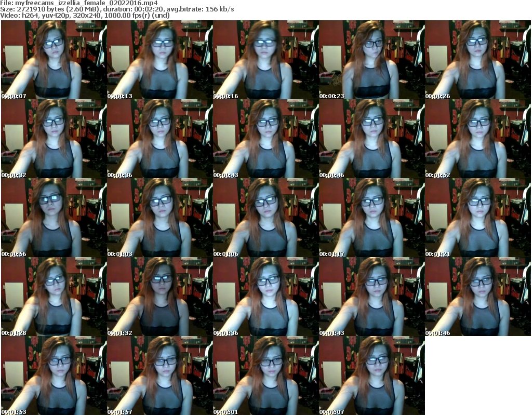Open the frame thumbnail labeled 00:01:36
This screenshot has width=532, height=415.
point(265,297)
